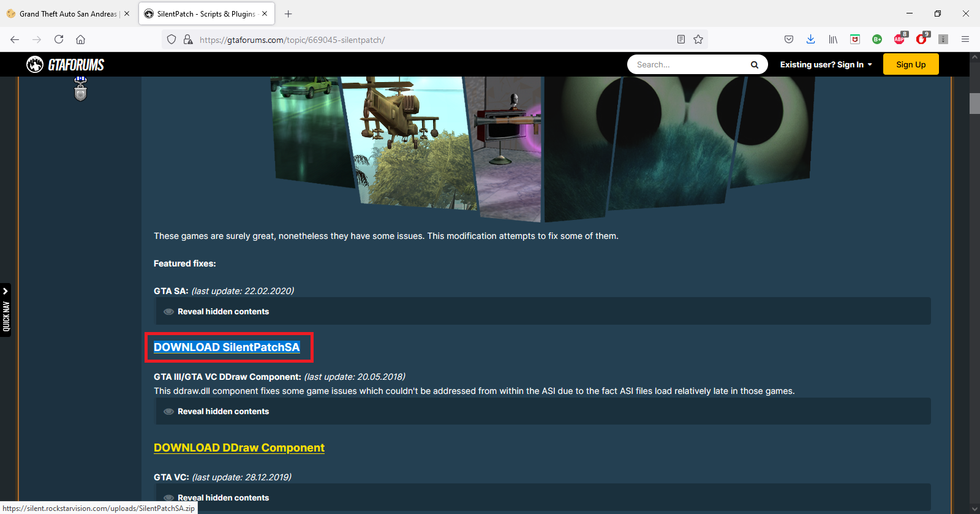Close the SilentPatch tab

265,13
